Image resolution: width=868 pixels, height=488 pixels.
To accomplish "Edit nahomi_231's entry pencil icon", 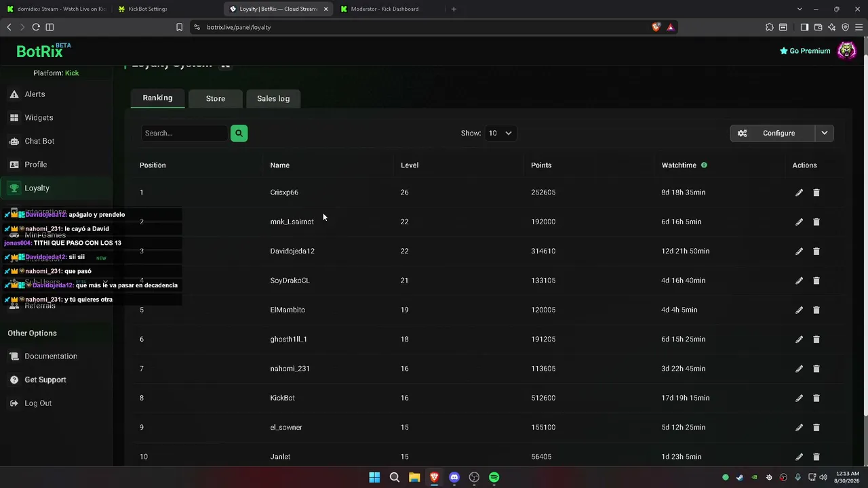I will point(799,369).
